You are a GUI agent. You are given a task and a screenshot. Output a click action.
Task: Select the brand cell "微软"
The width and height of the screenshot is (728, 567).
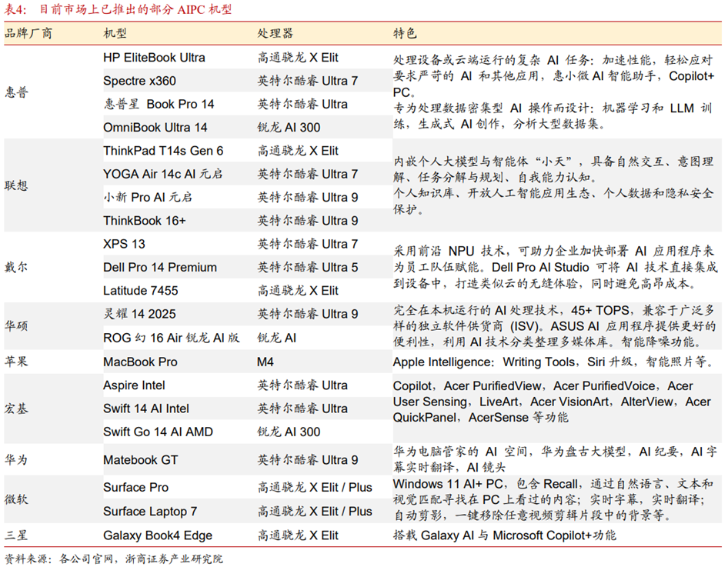17,500
